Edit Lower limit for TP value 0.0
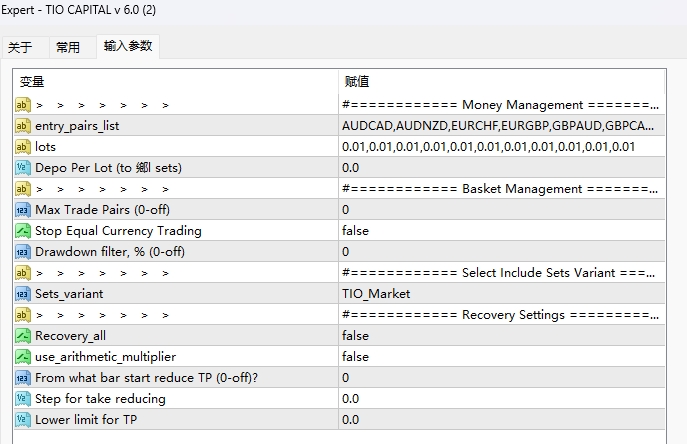 pyautogui.click(x=502, y=420)
